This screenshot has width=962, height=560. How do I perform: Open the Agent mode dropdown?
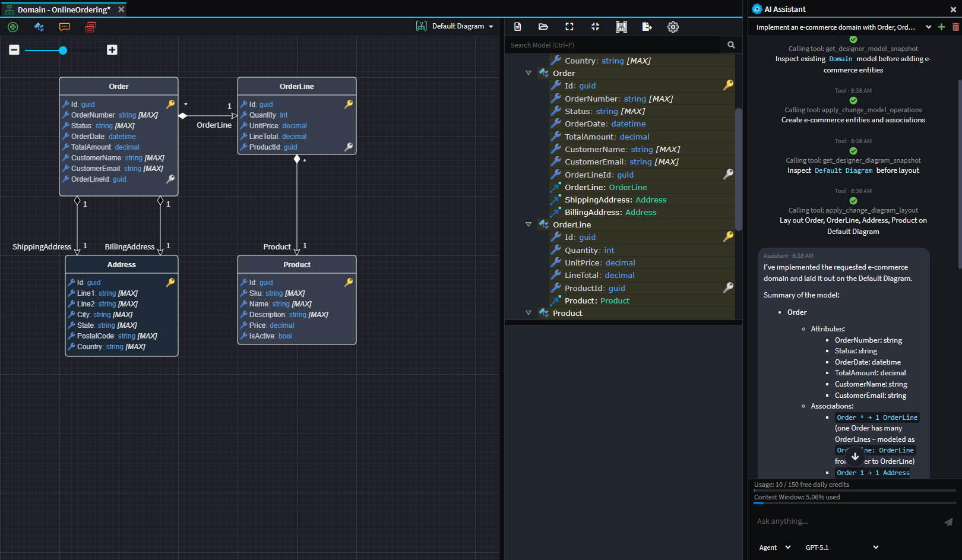(774, 548)
